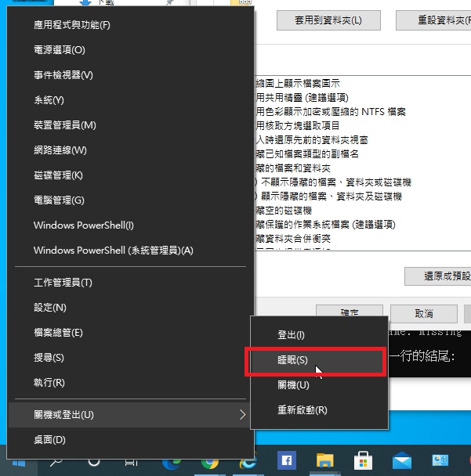Click the Task View taskbar icon
The image size is (471, 476).
point(132,463)
